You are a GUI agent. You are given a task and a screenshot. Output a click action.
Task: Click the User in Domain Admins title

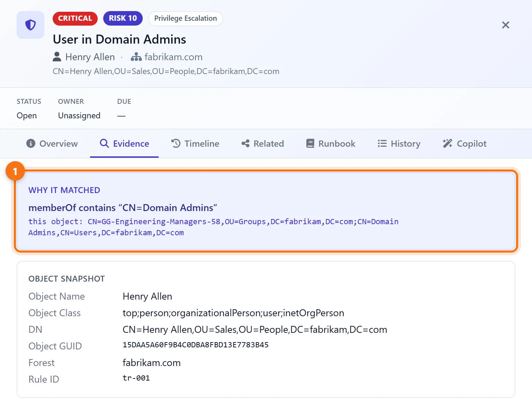[x=119, y=39]
